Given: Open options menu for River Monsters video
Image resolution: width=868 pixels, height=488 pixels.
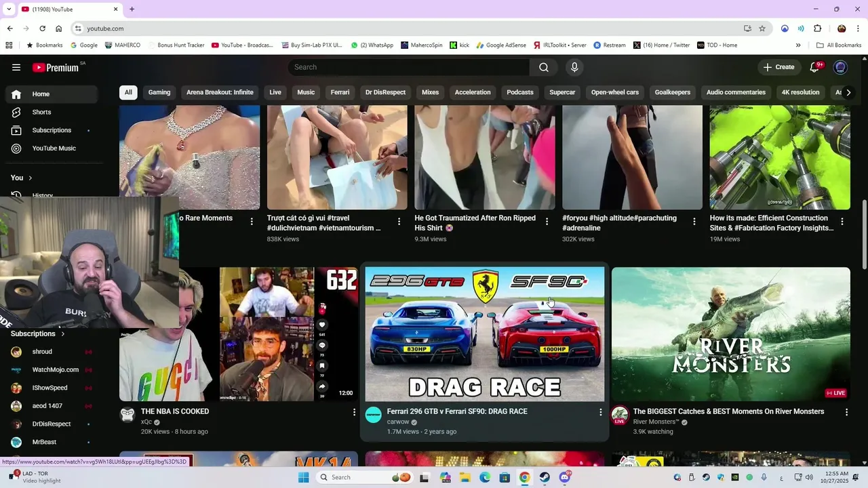Looking at the screenshot, I should [x=846, y=412].
